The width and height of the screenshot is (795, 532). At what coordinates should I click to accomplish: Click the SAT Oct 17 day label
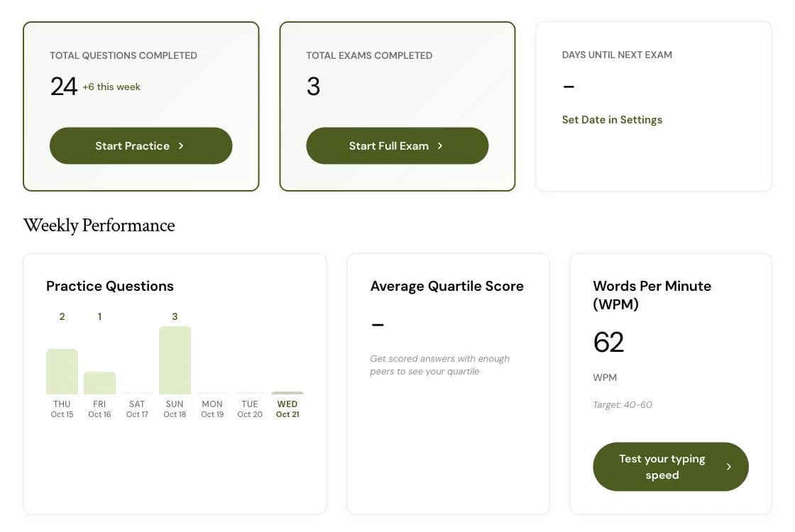(137, 409)
